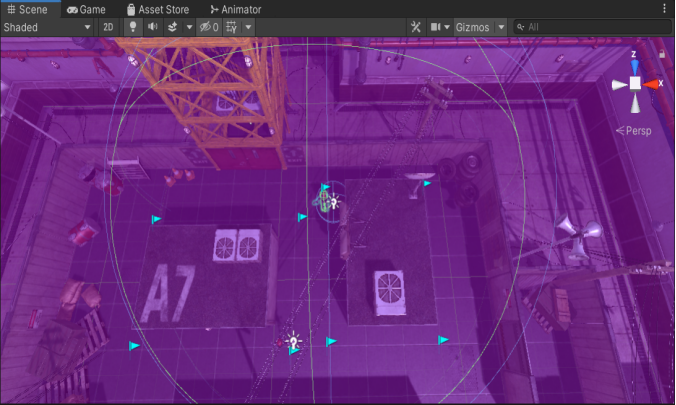Open the component editor tools icon
The image size is (676, 405).
(415, 27)
